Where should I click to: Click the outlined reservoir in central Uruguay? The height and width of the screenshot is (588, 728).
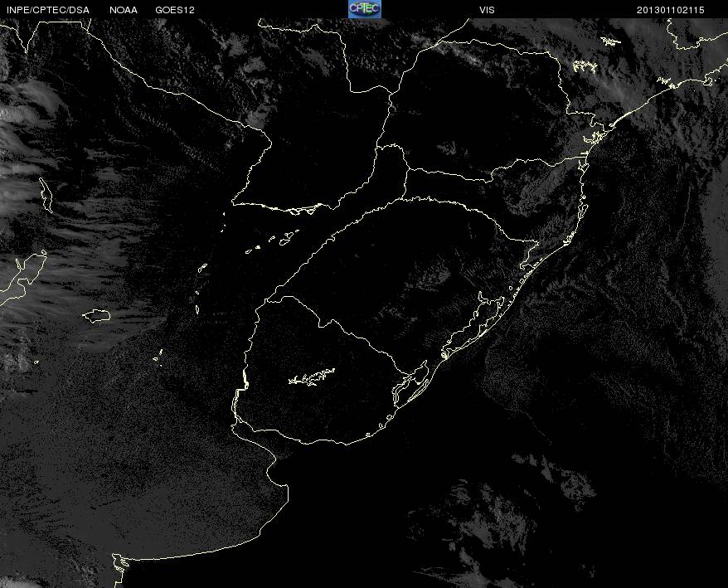coord(313,378)
